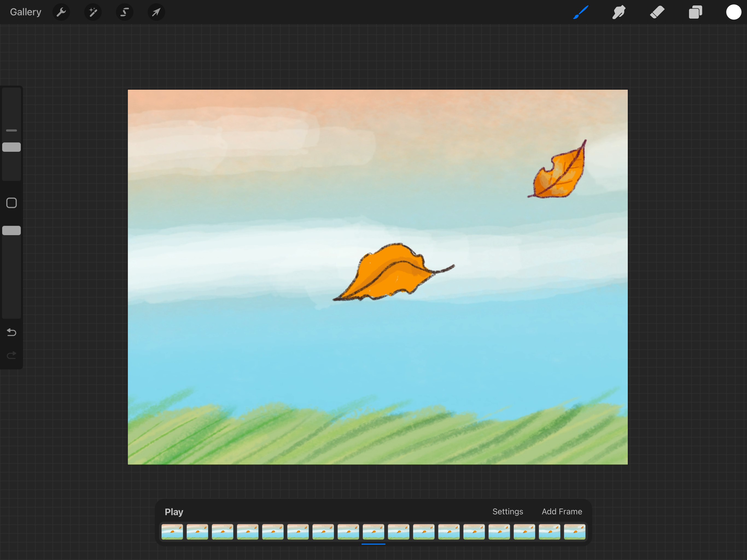Select the sixteenth timeline frame
Viewport: 747px width, 560px height.
tap(549, 532)
